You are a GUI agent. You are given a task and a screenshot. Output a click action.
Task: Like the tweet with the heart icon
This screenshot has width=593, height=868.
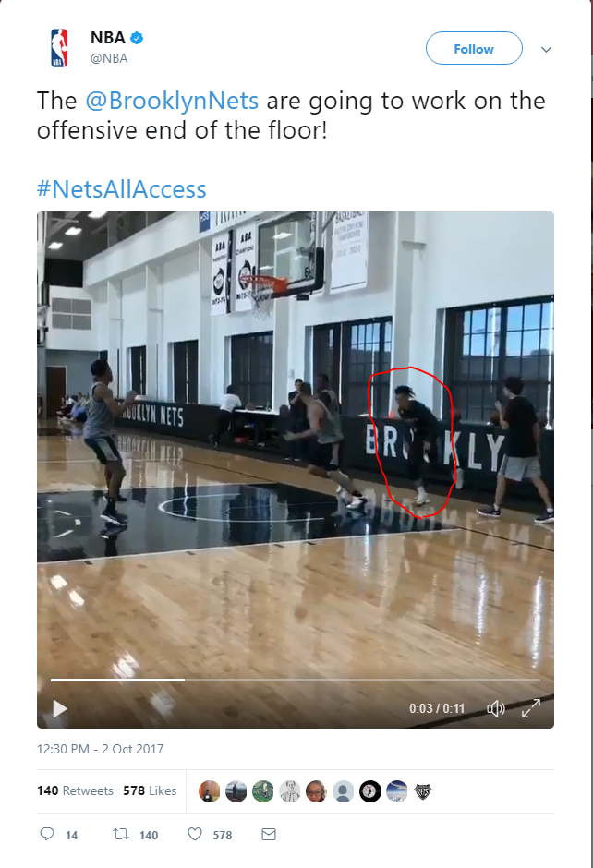click(195, 834)
